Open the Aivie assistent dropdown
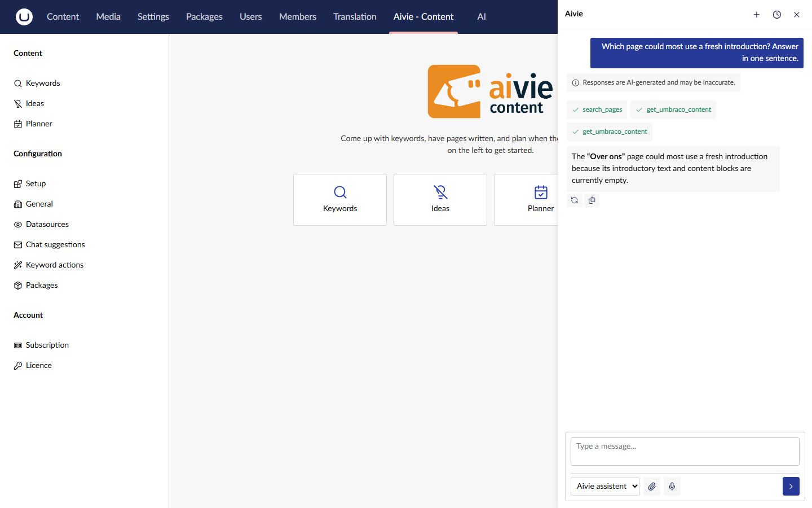 click(x=605, y=487)
